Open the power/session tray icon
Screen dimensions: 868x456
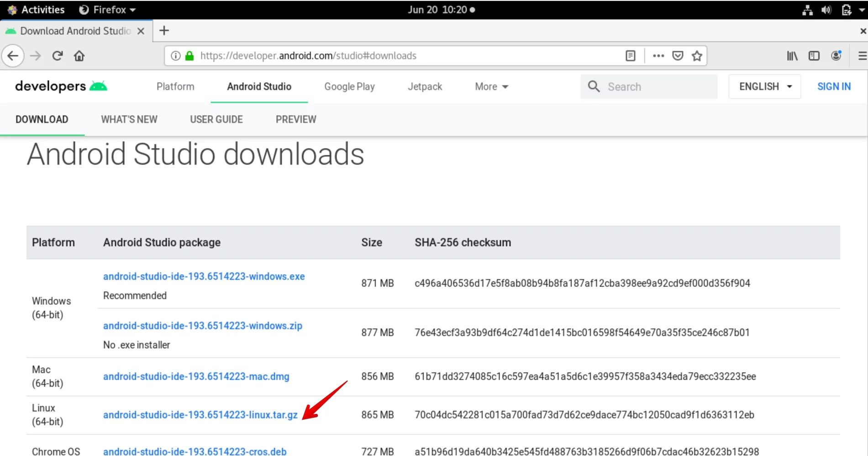click(x=846, y=10)
